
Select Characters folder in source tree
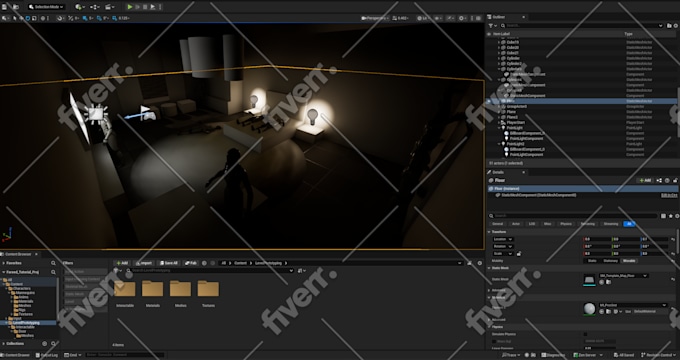21,288
